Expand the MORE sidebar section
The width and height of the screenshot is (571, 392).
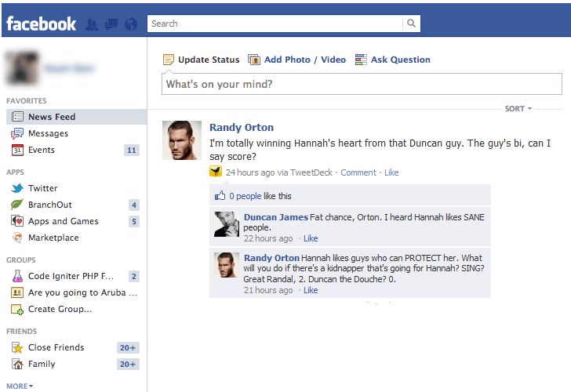pos(20,386)
